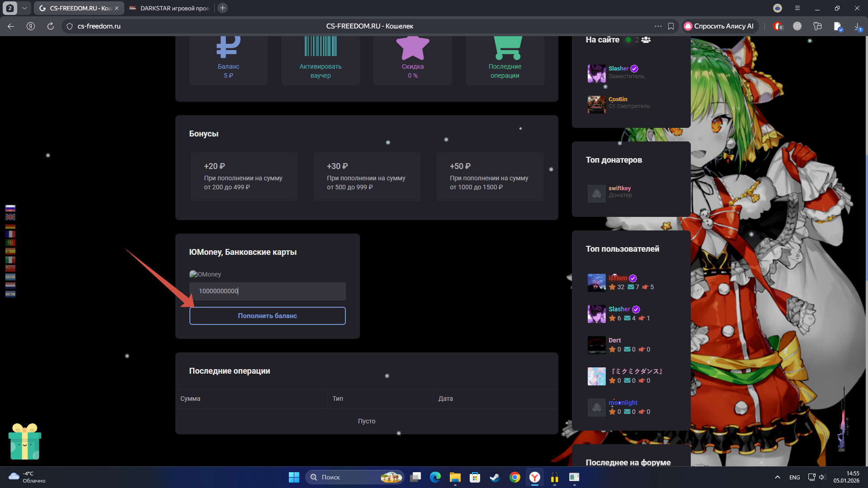
Task: Click the Спросить Алису AI button
Action: coord(719,26)
